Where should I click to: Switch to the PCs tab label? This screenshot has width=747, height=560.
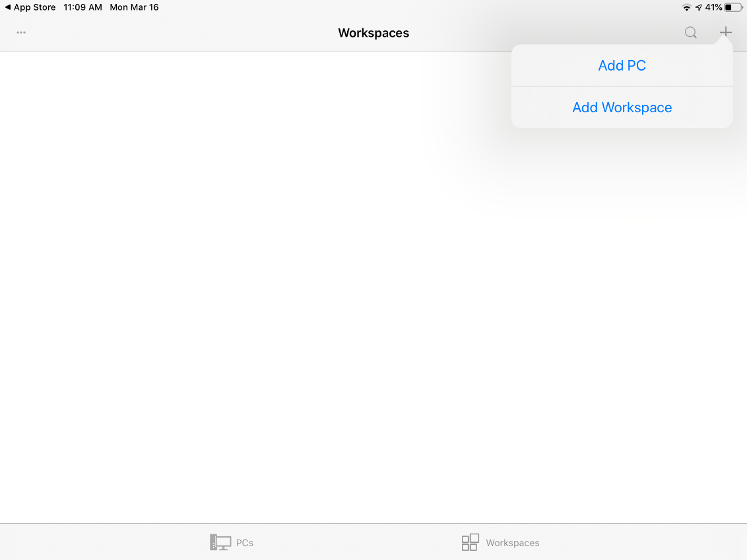point(245,543)
